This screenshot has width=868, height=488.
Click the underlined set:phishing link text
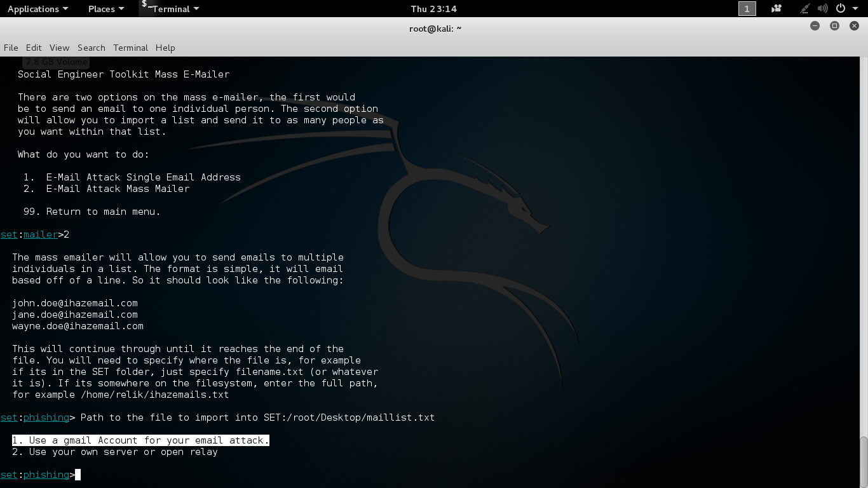coord(35,475)
